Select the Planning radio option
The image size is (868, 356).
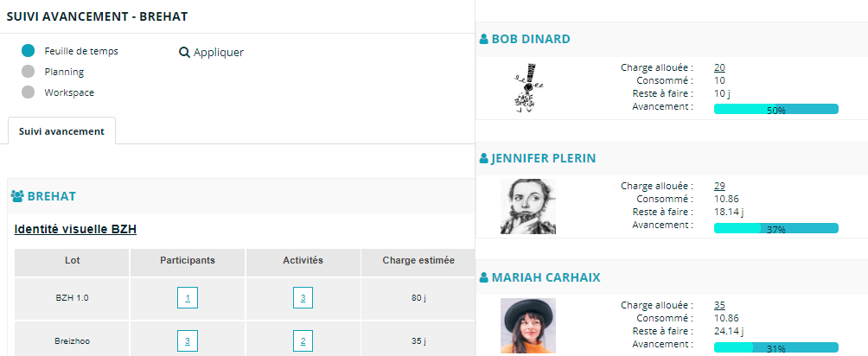[x=29, y=72]
